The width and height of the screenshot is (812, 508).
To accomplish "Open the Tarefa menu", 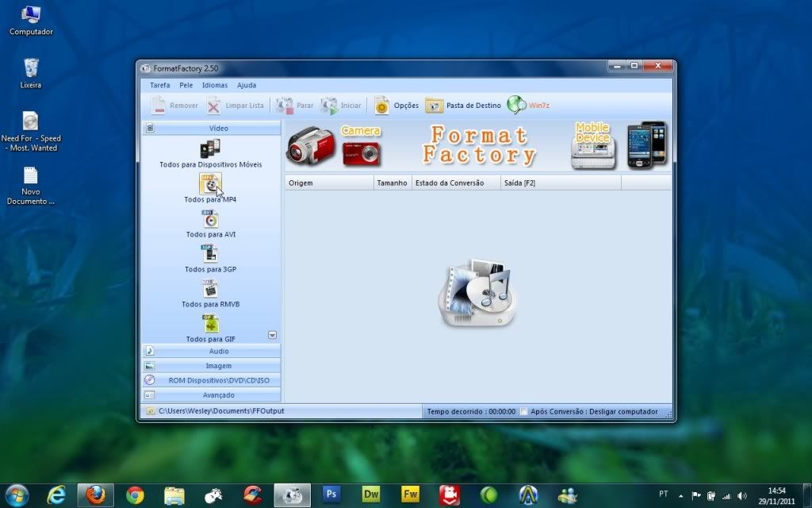I will point(159,85).
